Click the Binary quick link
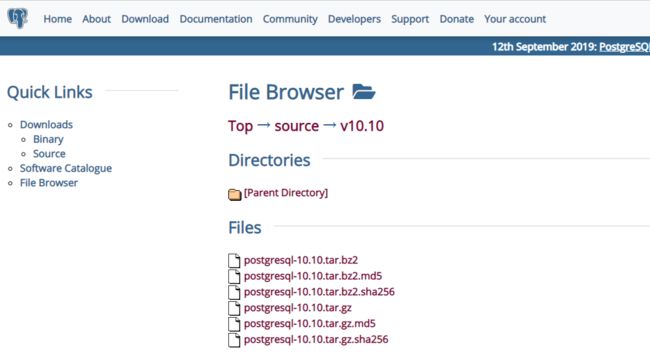Image resolution: width=650 pixels, height=360 pixels. [x=48, y=139]
